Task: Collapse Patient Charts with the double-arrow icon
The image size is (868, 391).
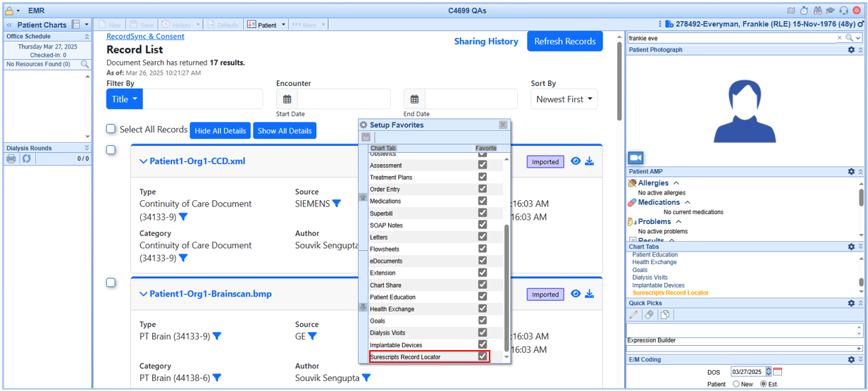Action: pos(9,25)
